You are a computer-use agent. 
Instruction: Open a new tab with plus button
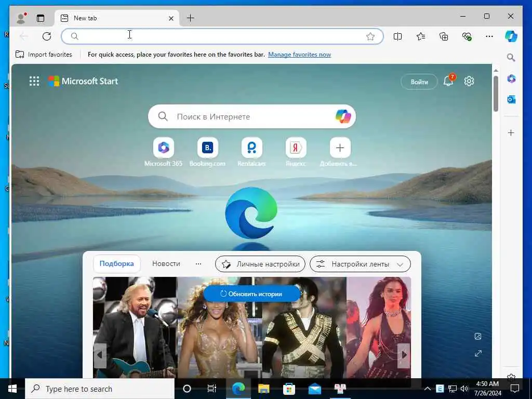(191, 18)
